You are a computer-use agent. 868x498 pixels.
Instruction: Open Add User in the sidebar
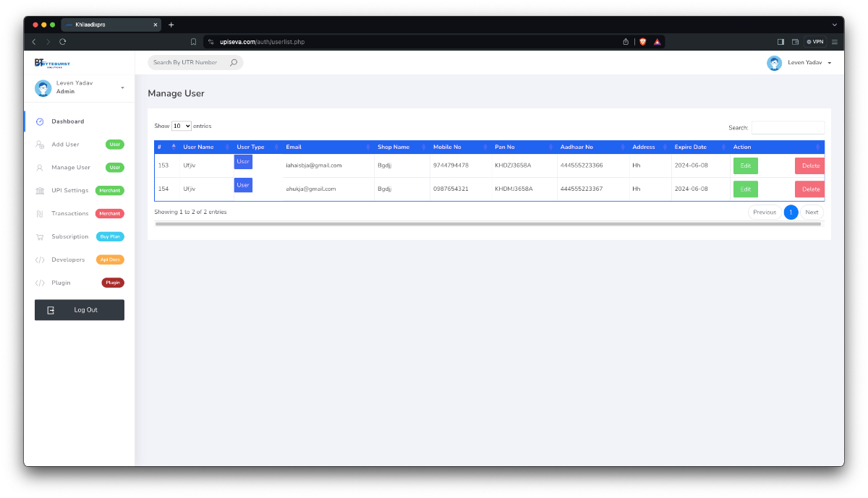(x=65, y=145)
